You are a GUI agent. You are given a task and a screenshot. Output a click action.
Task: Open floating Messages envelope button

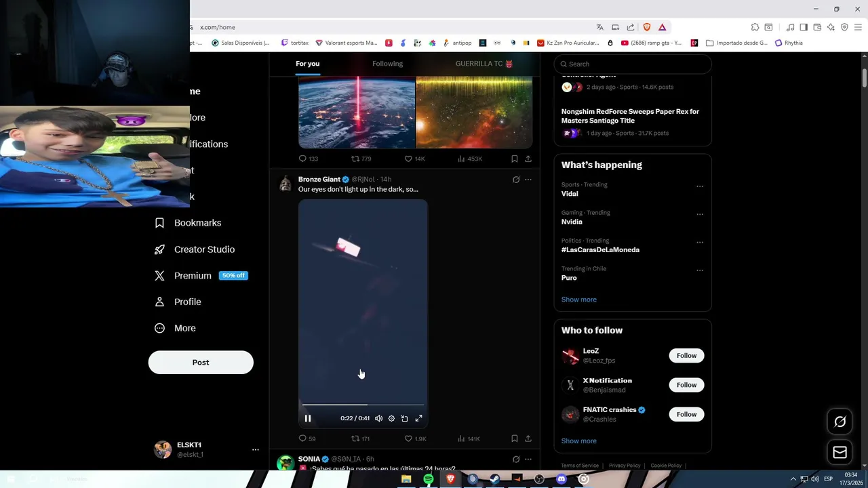[x=840, y=452]
